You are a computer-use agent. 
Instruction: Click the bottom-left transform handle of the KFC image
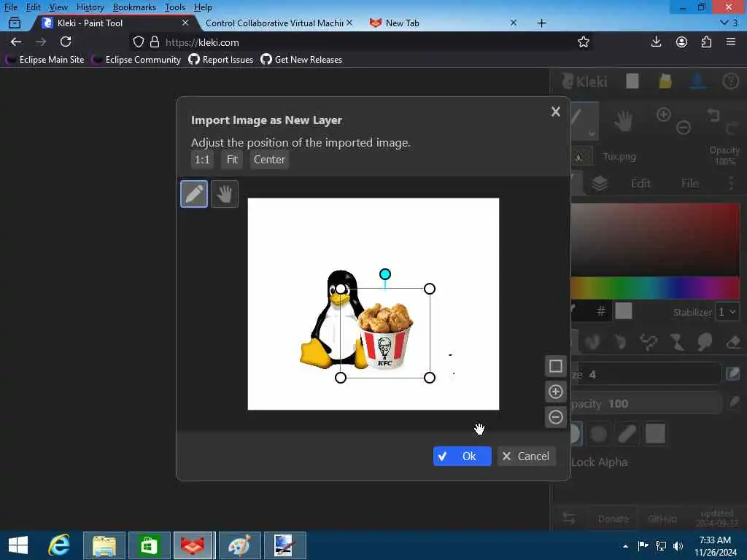pos(341,378)
